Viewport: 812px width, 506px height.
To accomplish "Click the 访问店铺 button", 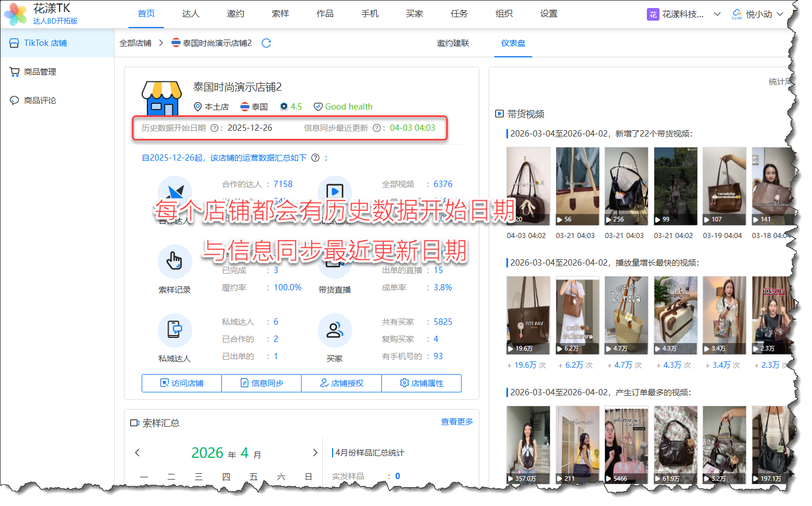I will [x=182, y=383].
